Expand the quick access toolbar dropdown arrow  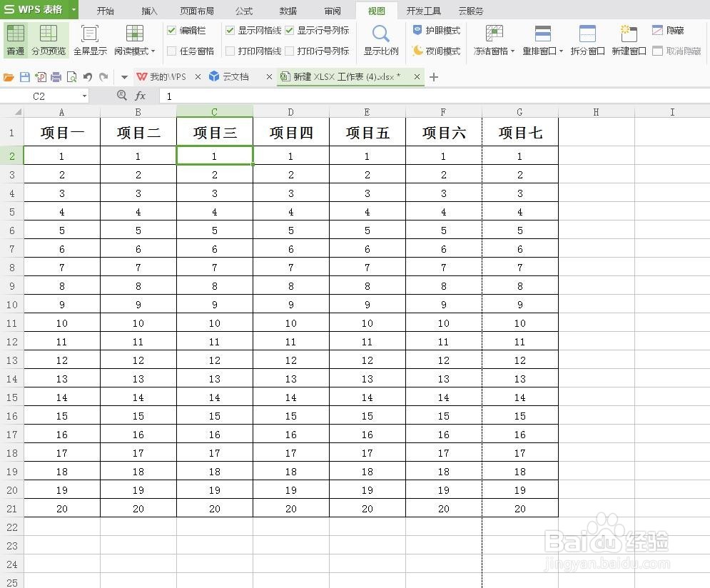coord(124,77)
